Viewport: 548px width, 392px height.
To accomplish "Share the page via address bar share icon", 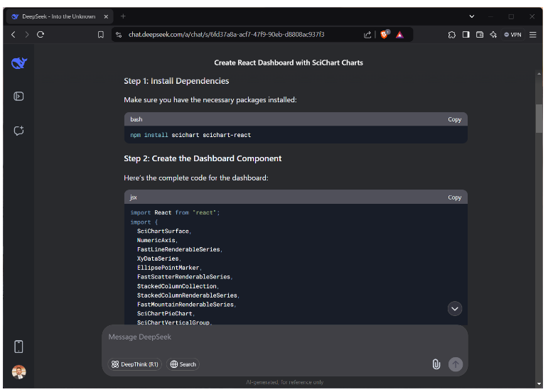I will (x=367, y=35).
